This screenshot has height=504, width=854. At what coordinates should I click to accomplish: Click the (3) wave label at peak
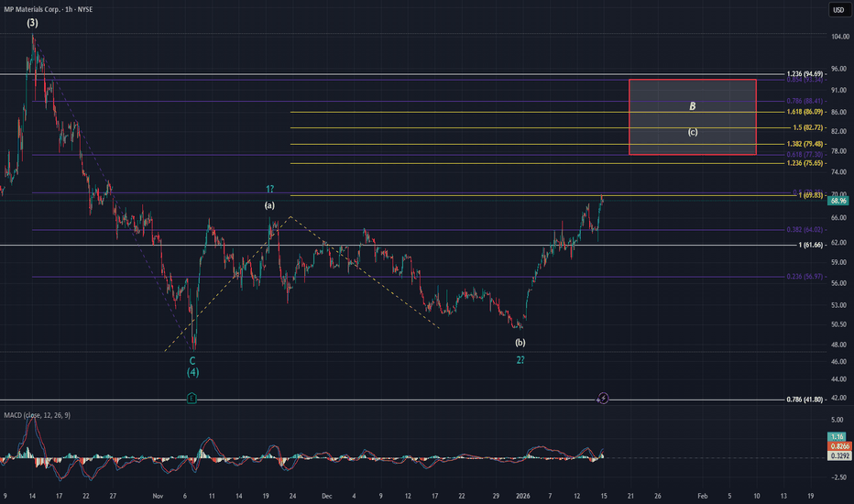click(31, 23)
